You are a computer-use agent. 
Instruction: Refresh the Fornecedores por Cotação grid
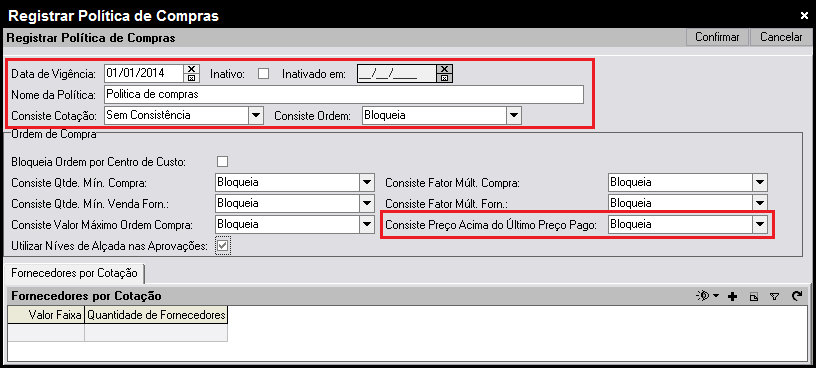click(x=796, y=296)
